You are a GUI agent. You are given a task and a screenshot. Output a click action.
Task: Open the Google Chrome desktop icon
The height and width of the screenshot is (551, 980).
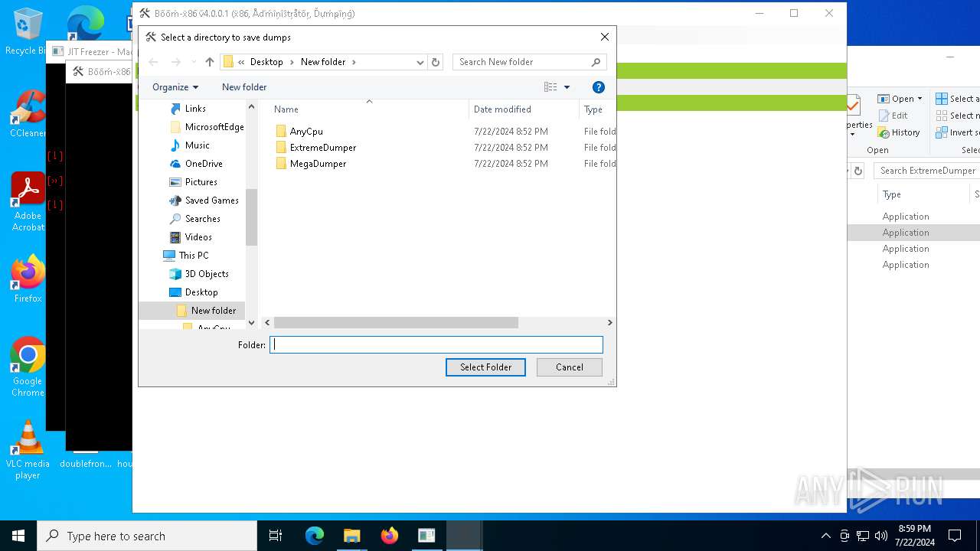pyautogui.click(x=28, y=367)
